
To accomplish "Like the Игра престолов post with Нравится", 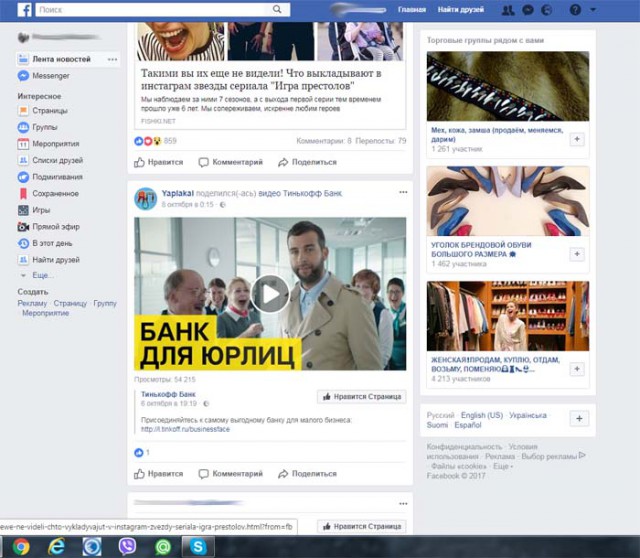I will pos(159,162).
